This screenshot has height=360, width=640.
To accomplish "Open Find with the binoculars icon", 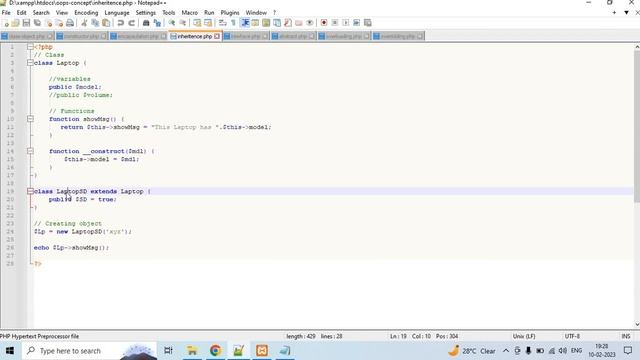I will (146, 23).
